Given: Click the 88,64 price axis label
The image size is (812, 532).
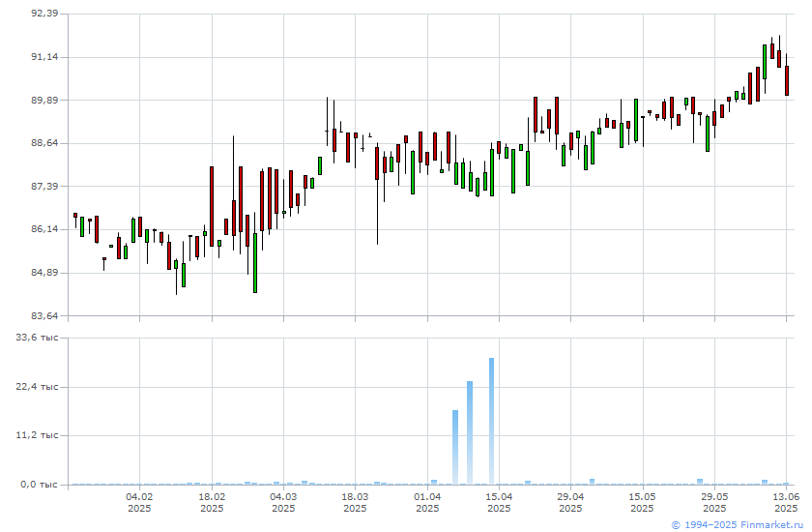Looking at the screenshot, I should pyautogui.click(x=44, y=143).
